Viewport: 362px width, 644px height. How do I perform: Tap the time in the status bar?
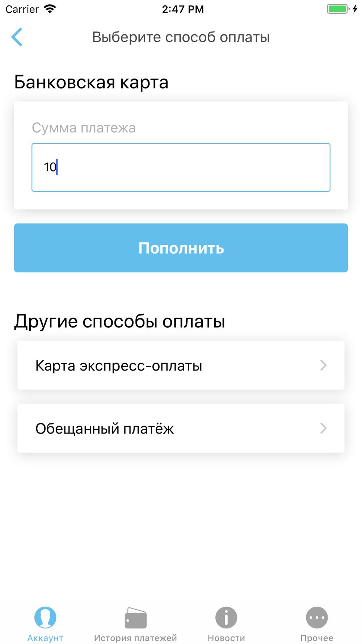click(183, 9)
